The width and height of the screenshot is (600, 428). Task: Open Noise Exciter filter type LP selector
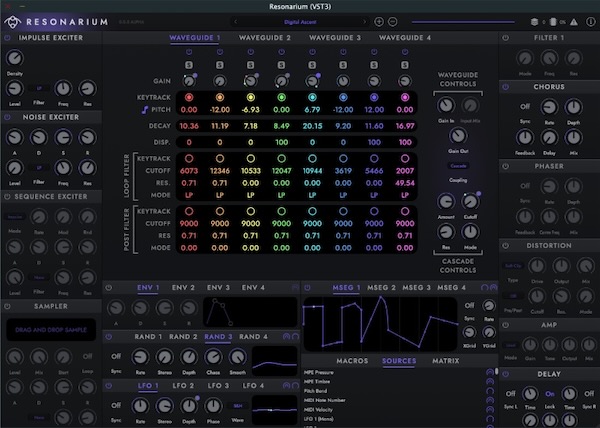coord(39,168)
